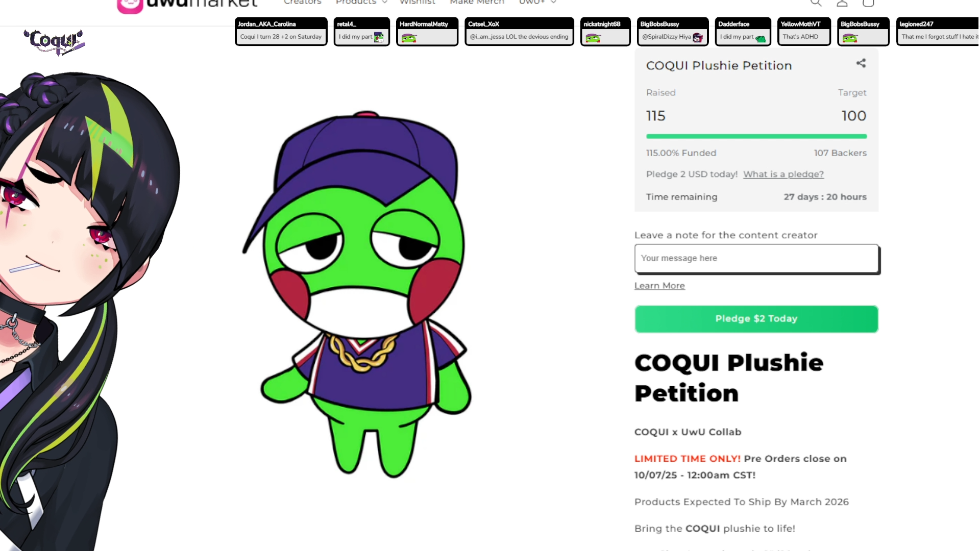The height and width of the screenshot is (551, 980).
Task: Click the green funding progress bar
Action: [756, 136]
